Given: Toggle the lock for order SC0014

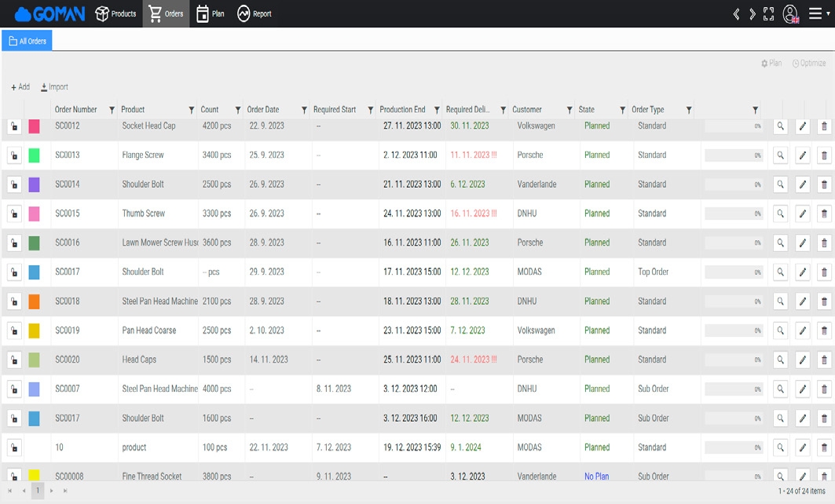Looking at the screenshot, I should coord(14,184).
